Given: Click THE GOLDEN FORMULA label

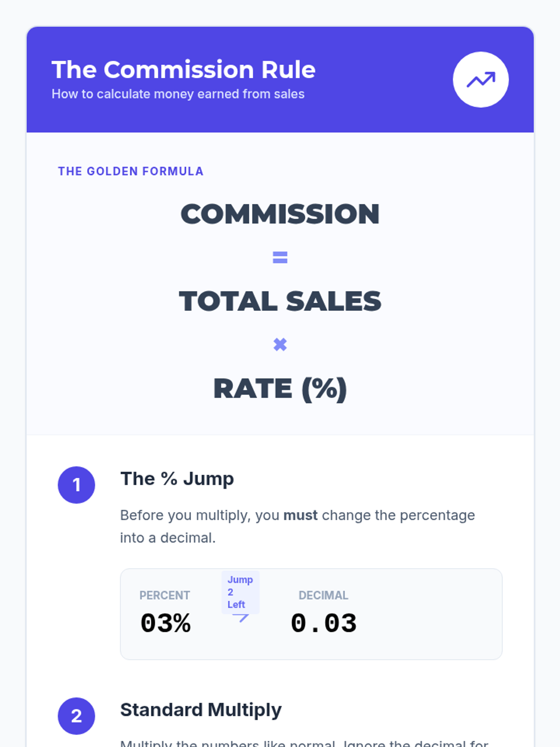Looking at the screenshot, I should (131, 171).
